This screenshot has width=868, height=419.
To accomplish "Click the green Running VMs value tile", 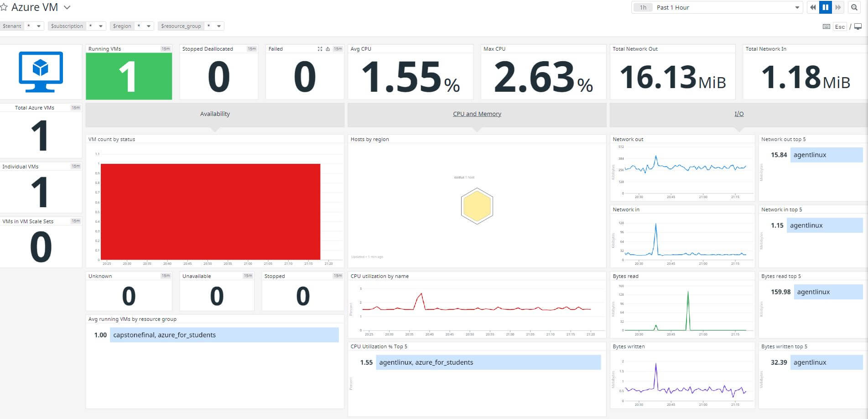I will pyautogui.click(x=129, y=76).
